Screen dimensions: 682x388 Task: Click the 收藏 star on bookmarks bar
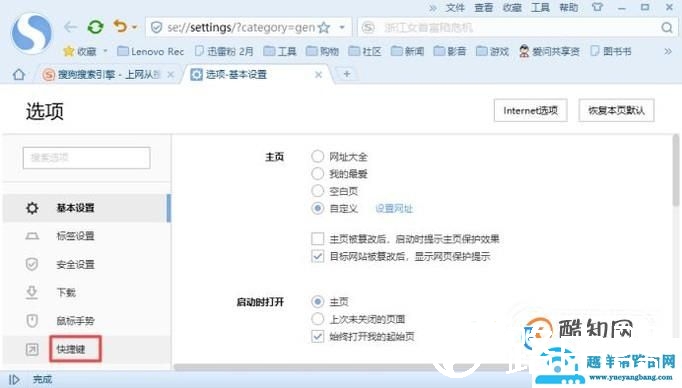80,51
